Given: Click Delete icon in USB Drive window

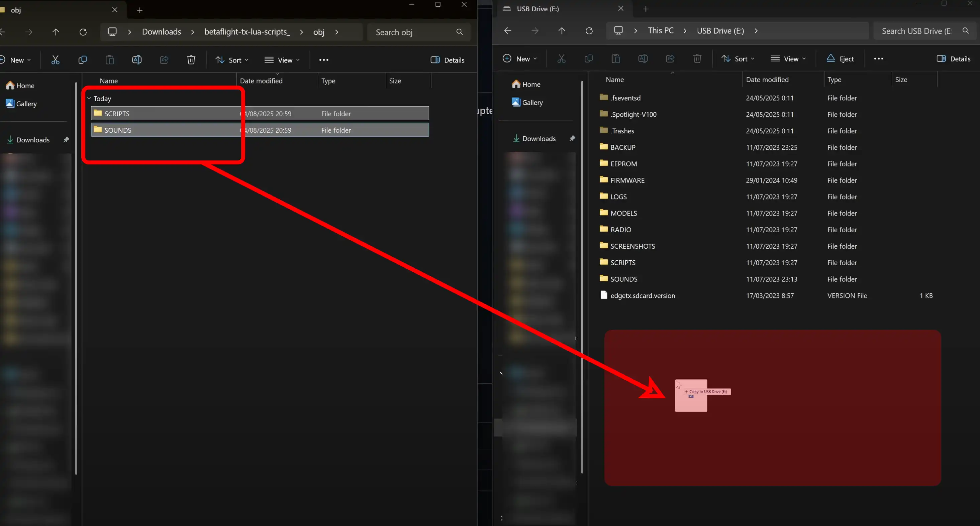Looking at the screenshot, I should pyautogui.click(x=697, y=58).
